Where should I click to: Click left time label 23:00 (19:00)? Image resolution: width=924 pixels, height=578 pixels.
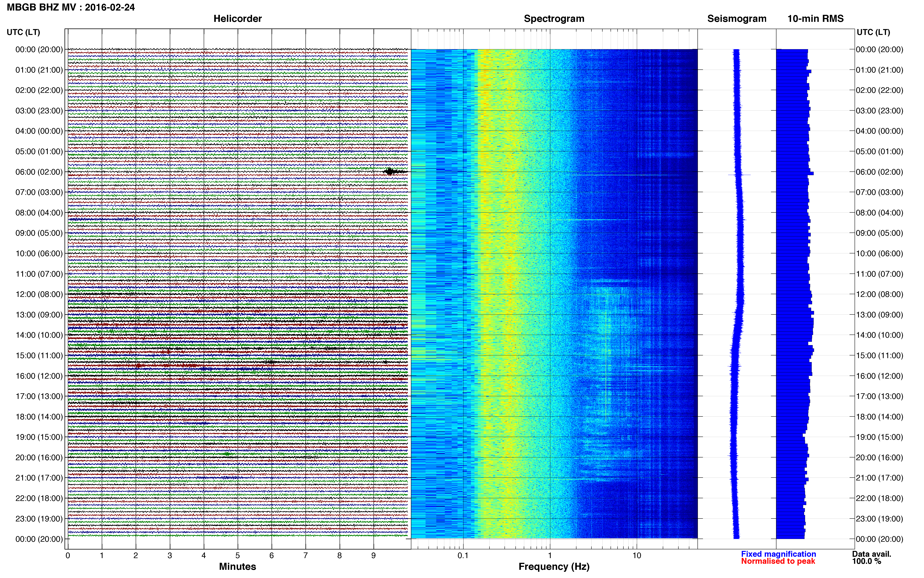coord(39,519)
